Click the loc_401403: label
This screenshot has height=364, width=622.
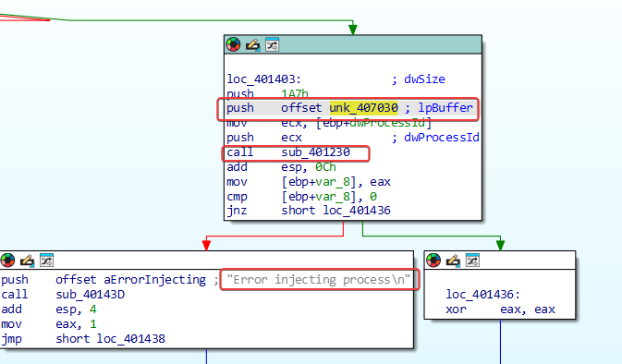pos(263,79)
